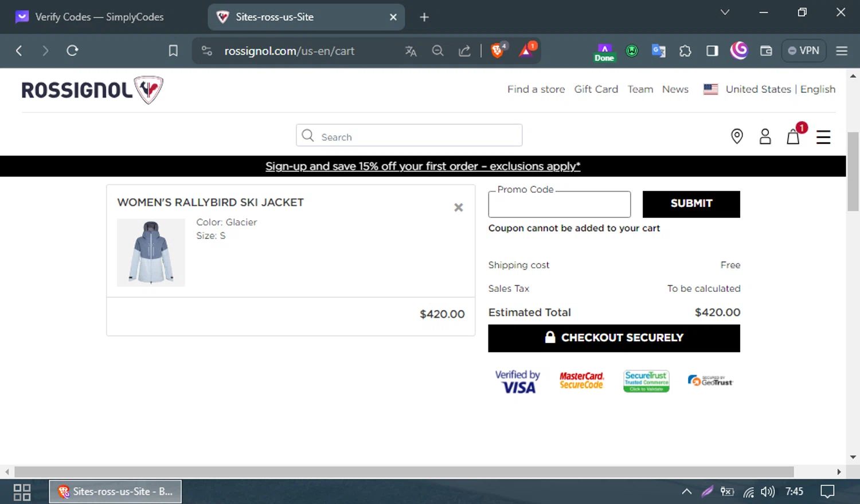Open the browser main menu hamburger
The height and width of the screenshot is (504, 860).
click(842, 51)
